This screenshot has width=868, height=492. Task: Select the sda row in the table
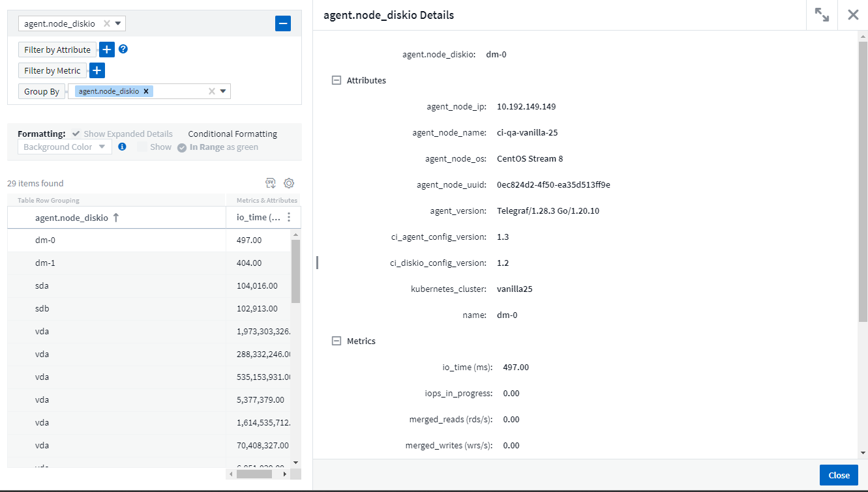(x=42, y=285)
